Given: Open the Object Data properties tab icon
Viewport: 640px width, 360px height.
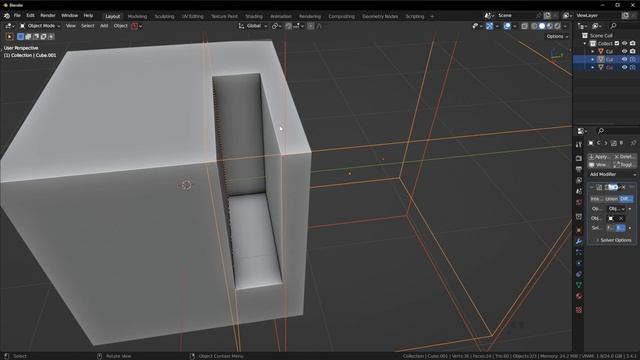Looking at the screenshot, I should pyautogui.click(x=579, y=285).
